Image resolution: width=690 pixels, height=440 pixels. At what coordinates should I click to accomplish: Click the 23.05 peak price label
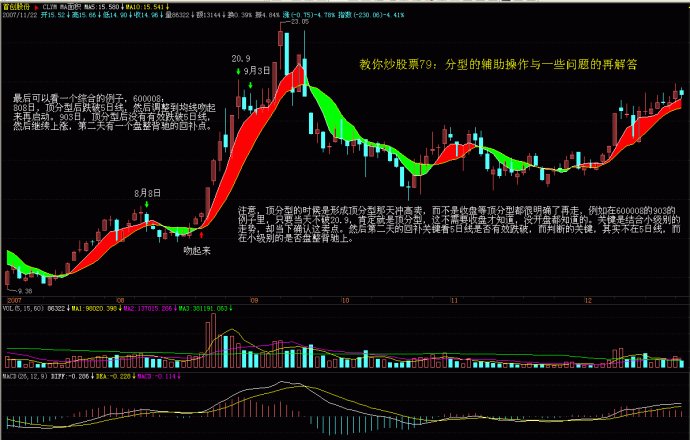(300, 21)
